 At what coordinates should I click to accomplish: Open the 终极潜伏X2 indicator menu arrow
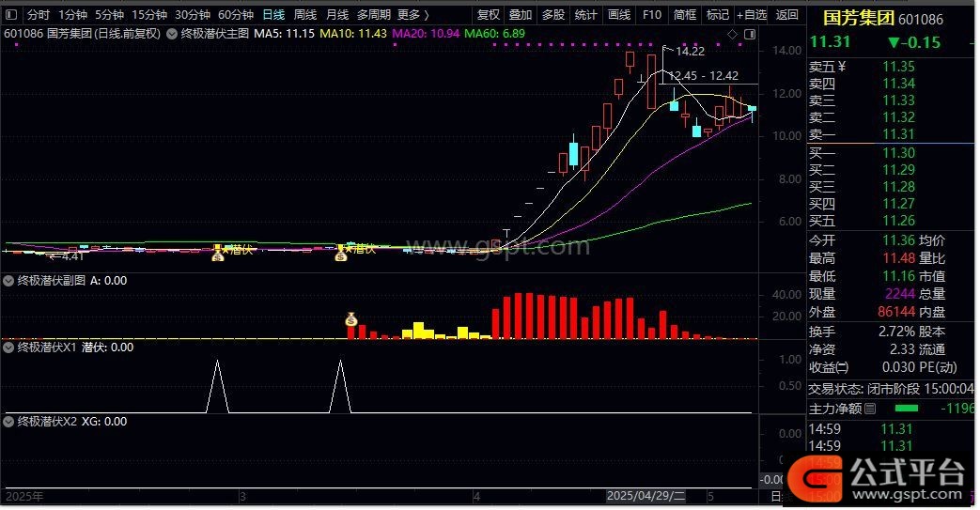pyautogui.click(x=8, y=423)
